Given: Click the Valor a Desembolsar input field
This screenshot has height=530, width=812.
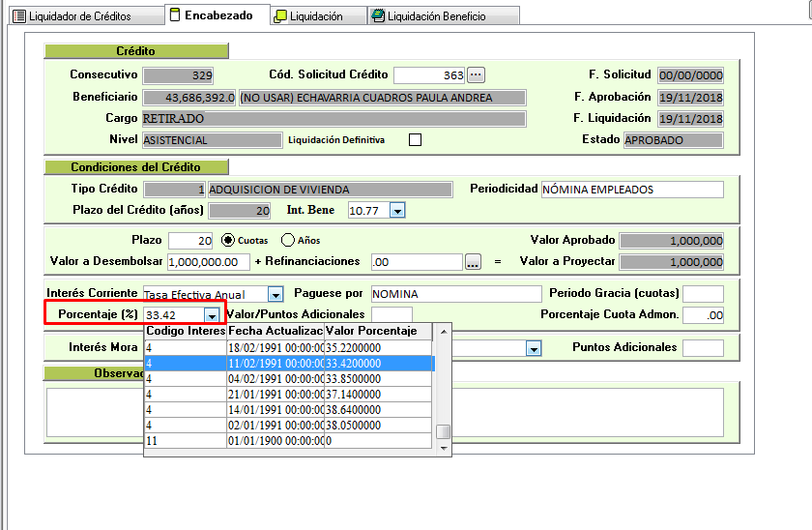Looking at the screenshot, I should pos(208,262).
